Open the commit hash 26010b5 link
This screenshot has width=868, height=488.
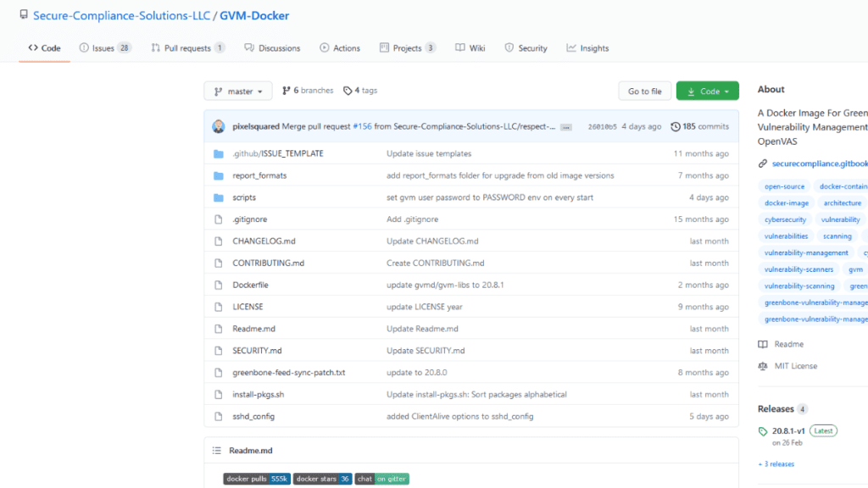point(602,127)
